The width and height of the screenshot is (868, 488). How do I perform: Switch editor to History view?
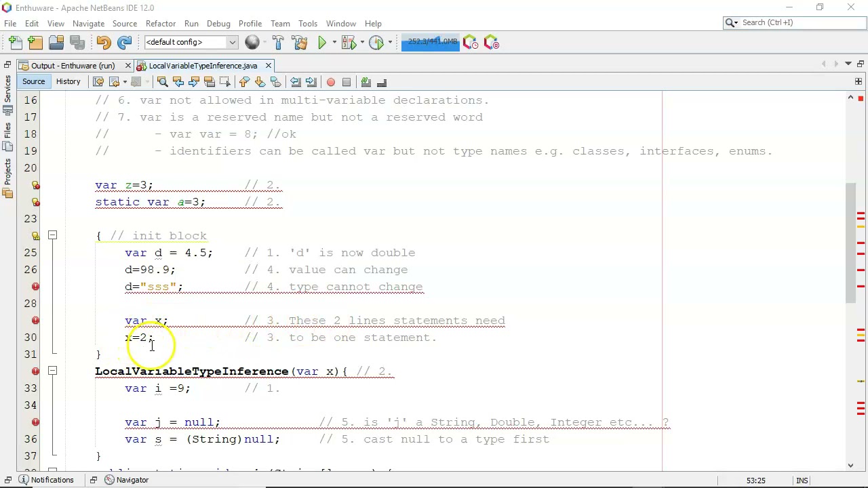[x=68, y=82]
